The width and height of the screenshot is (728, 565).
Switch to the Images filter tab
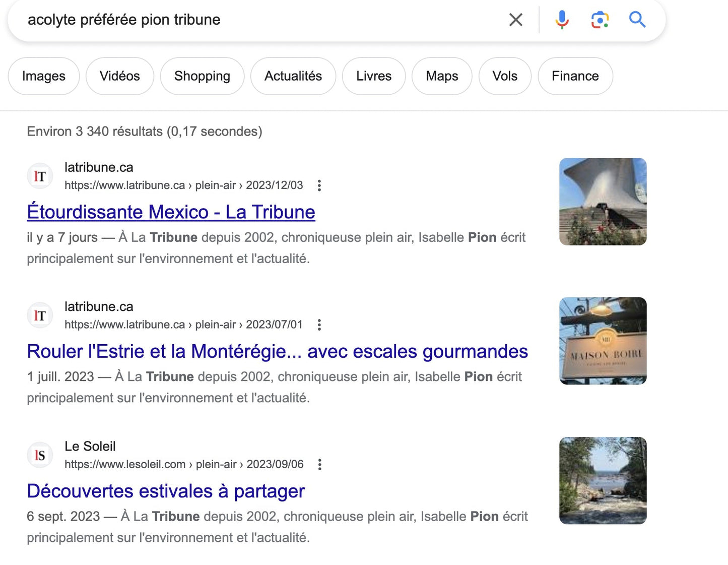[44, 76]
